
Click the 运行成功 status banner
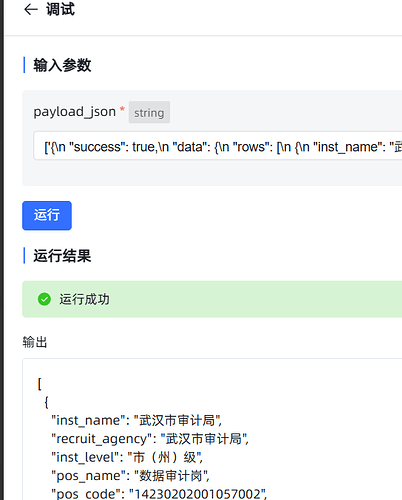point(212,299)
